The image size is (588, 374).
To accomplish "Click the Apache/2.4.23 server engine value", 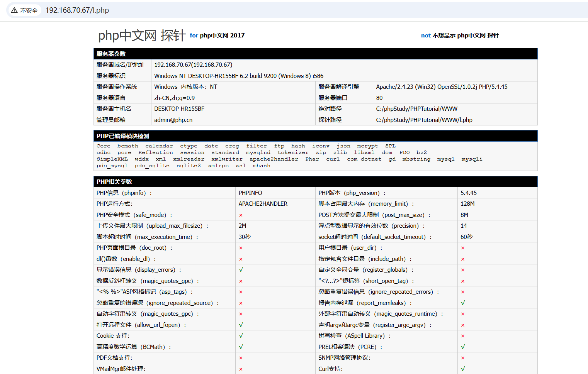I will (442, 87).
